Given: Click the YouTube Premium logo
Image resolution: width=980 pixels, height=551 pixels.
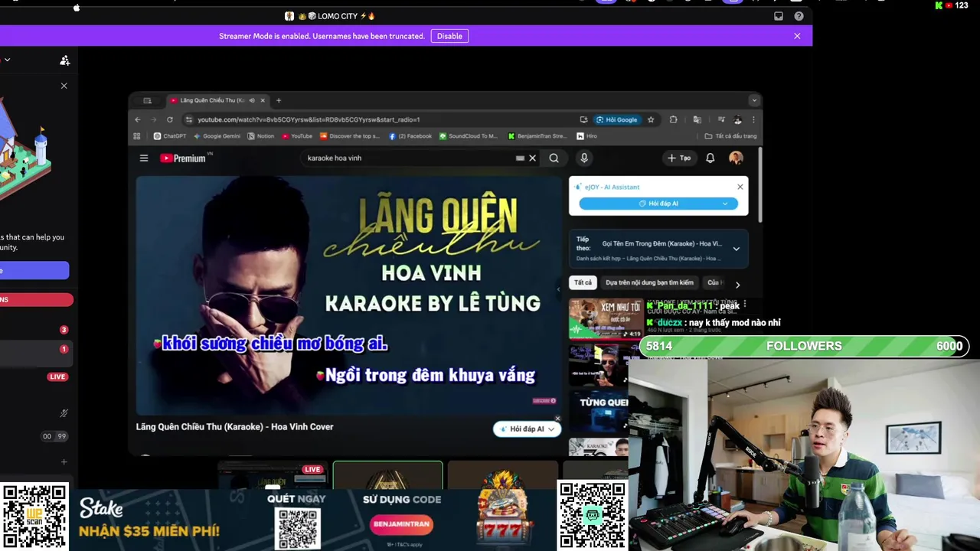Looking at the screenshot, I should [x=183, y=158].
